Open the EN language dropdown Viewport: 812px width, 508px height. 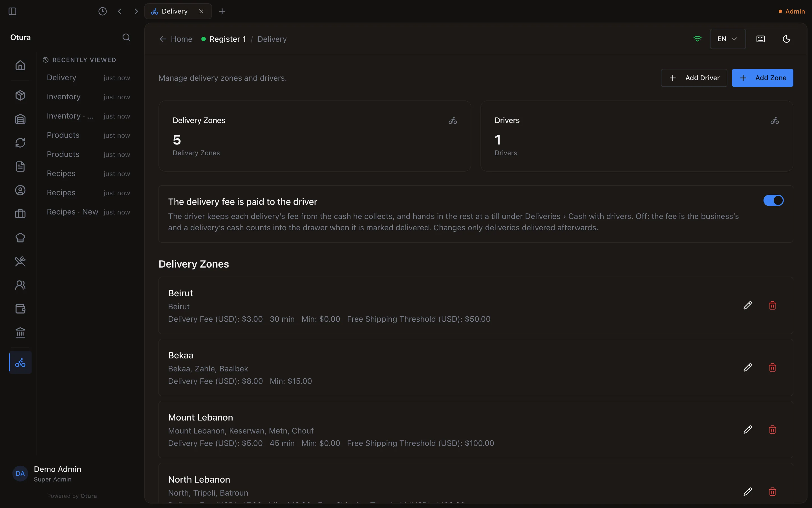[x=728, y=39]
